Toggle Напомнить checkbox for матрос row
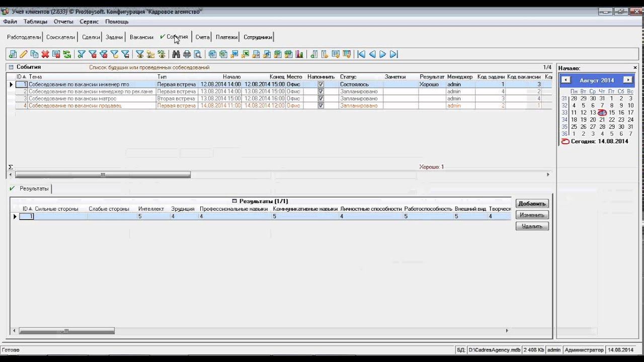 (x=321, y=99)
